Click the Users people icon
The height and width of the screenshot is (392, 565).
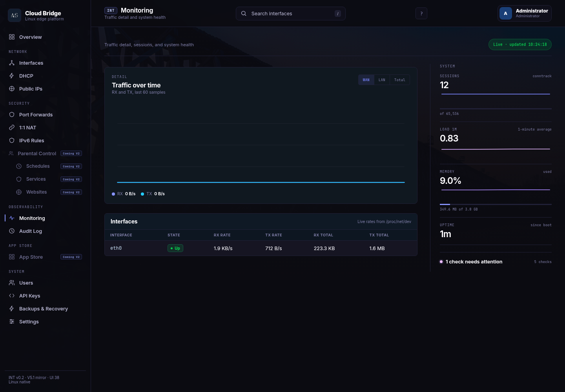pyautogui.click(x=12, y=283)
